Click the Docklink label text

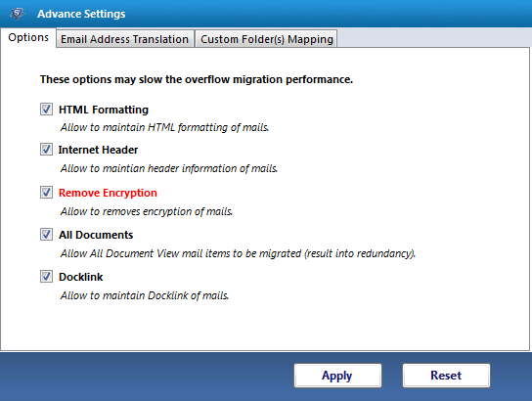click(x=81, y=277)
